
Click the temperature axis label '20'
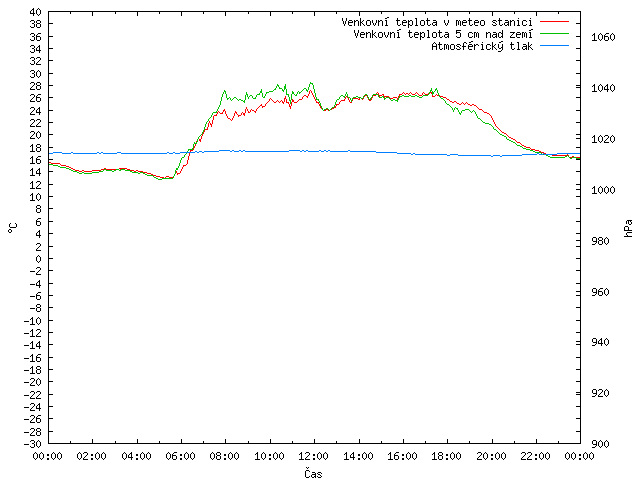pyautogui.click(x=36, y=135)
